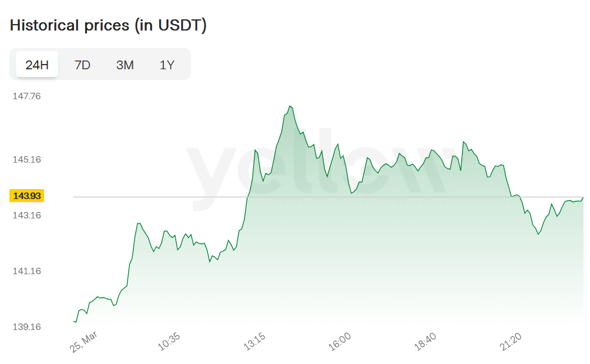The height and width of the screenshot is (364, 590).
Task: Show the 1Y price history
Action: click(167, 65)
